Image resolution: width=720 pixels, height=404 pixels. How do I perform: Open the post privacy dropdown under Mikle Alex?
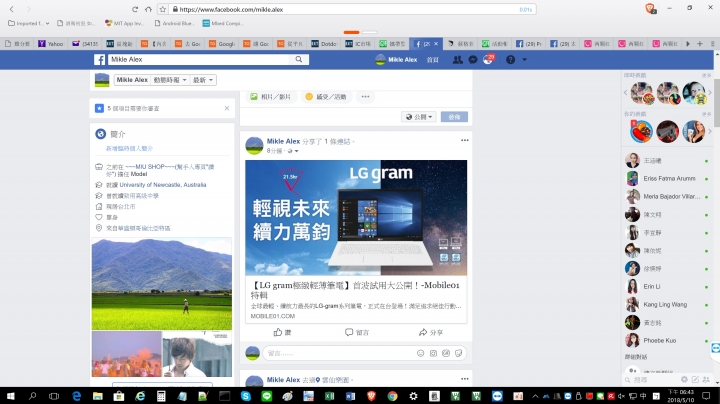pos(293,151)
